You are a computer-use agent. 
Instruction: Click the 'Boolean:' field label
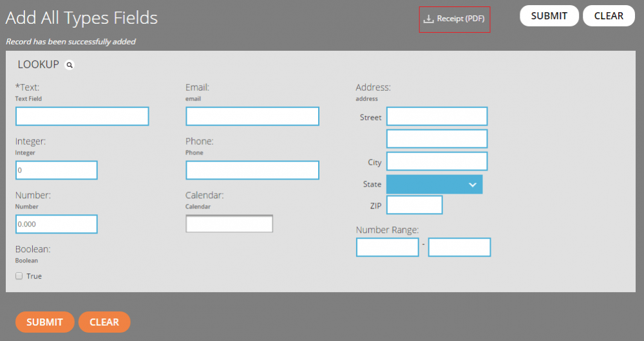point(33,249)
